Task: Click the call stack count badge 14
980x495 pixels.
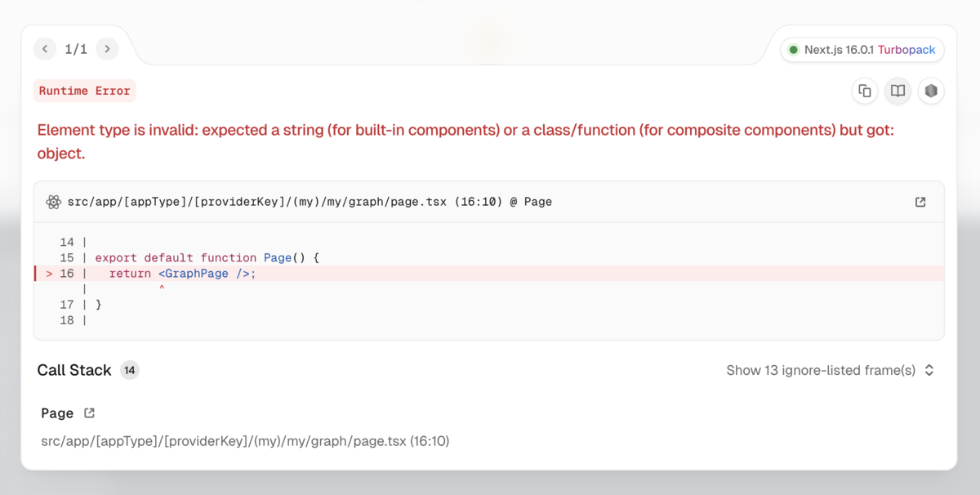Action: (x=130, y=370)
